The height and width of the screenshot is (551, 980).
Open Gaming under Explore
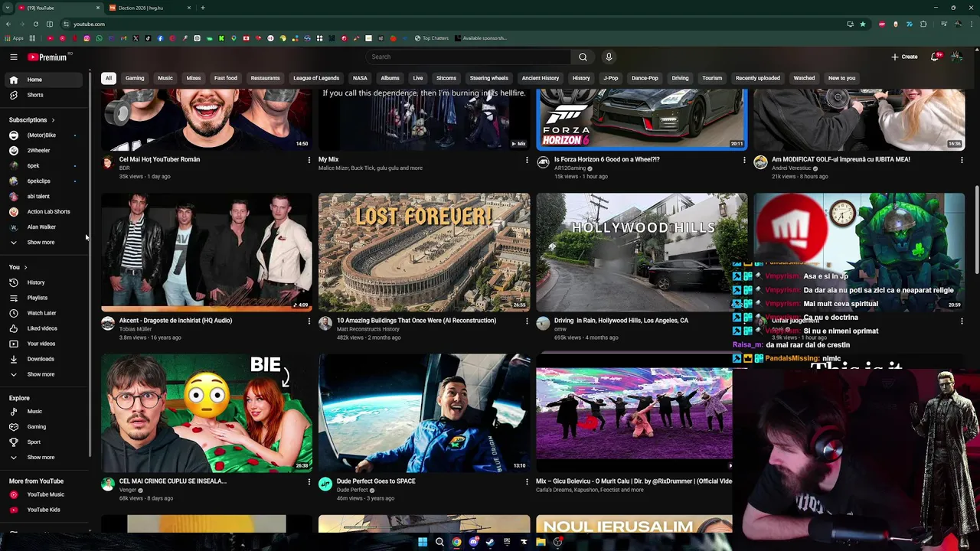click(42, 427)
